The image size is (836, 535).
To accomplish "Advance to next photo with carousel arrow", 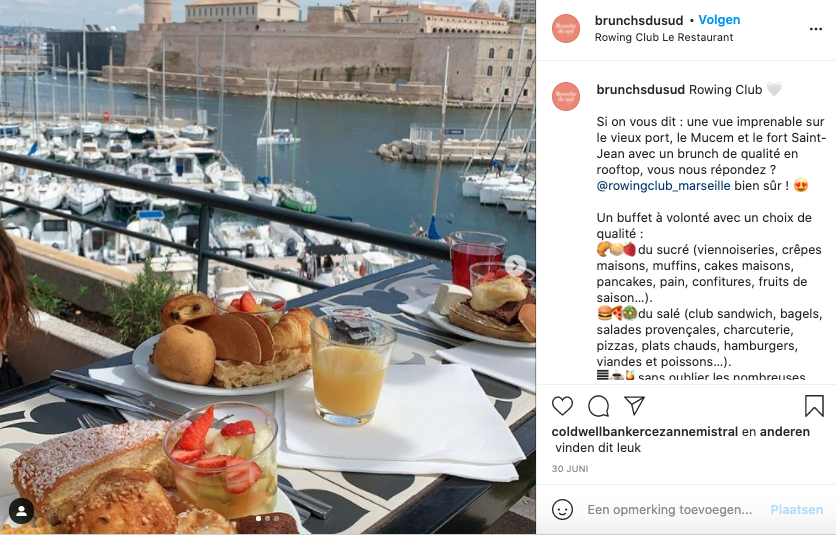I will coord(515,265).
